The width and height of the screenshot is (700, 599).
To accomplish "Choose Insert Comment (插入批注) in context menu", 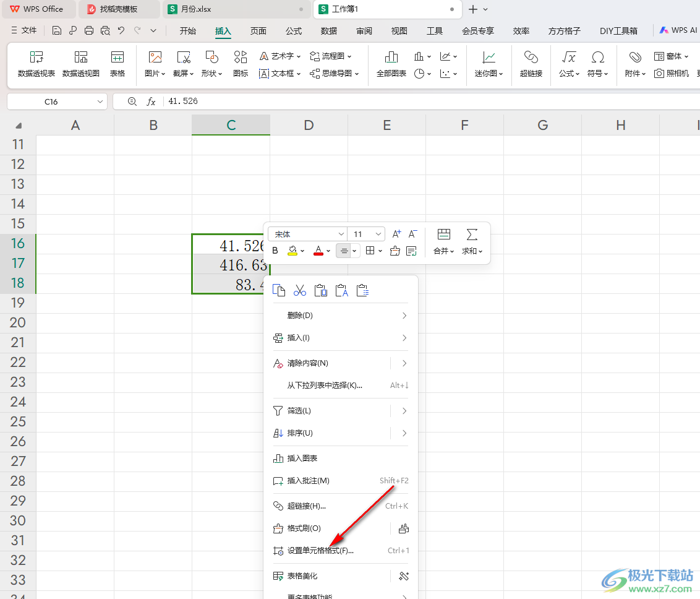I will point(341,481).
